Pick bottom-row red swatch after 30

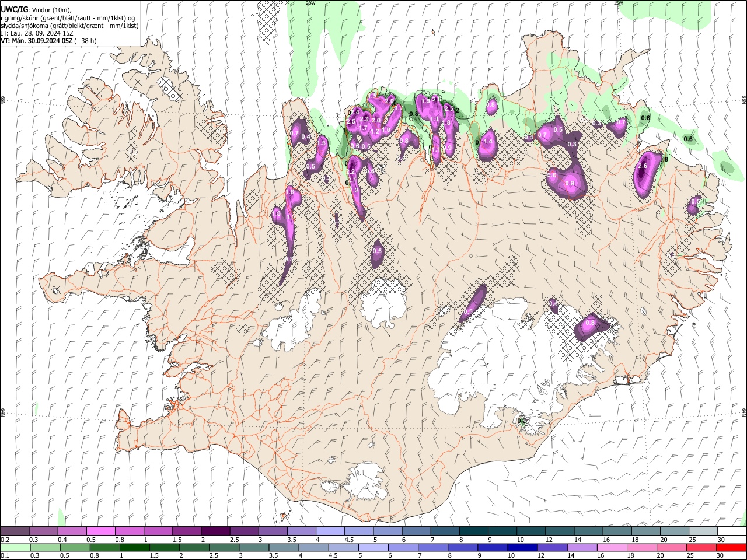pos(731,548)
